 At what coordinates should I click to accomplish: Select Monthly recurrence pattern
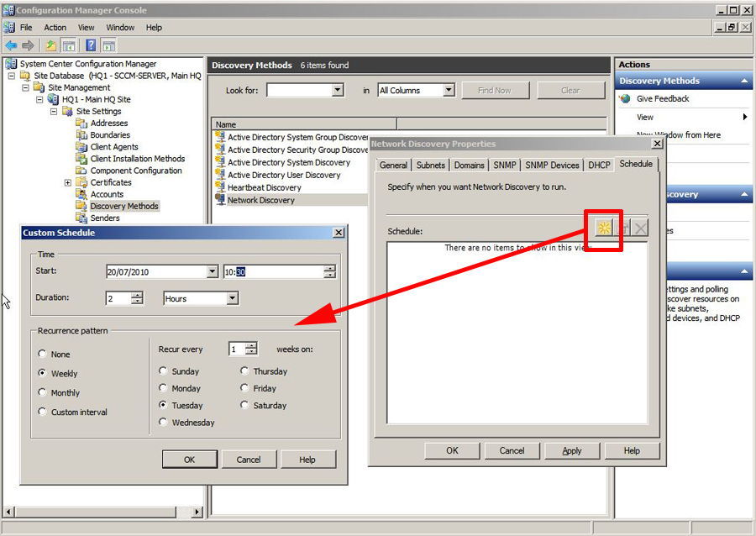coord(43,392)
